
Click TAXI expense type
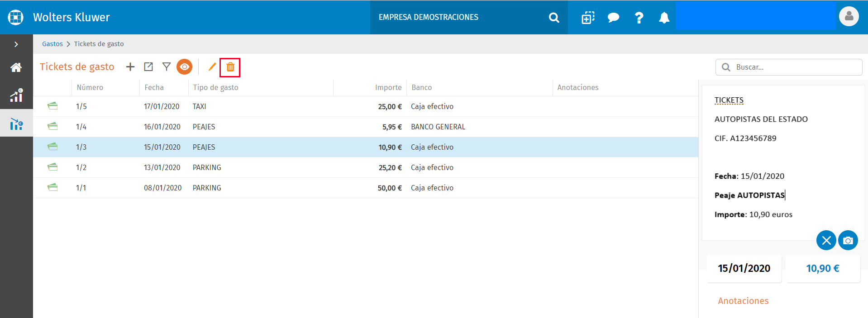(199, 106)
